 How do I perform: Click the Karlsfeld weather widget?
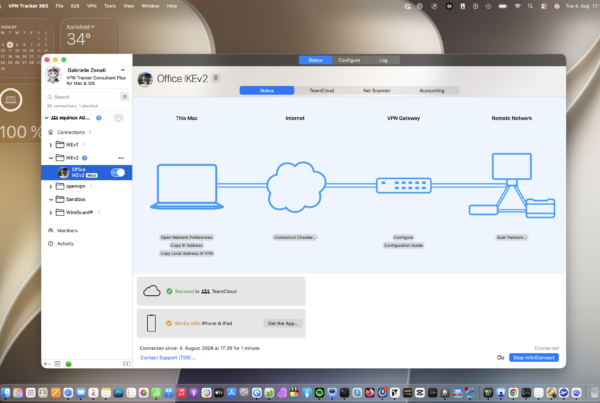pos(90,36)
